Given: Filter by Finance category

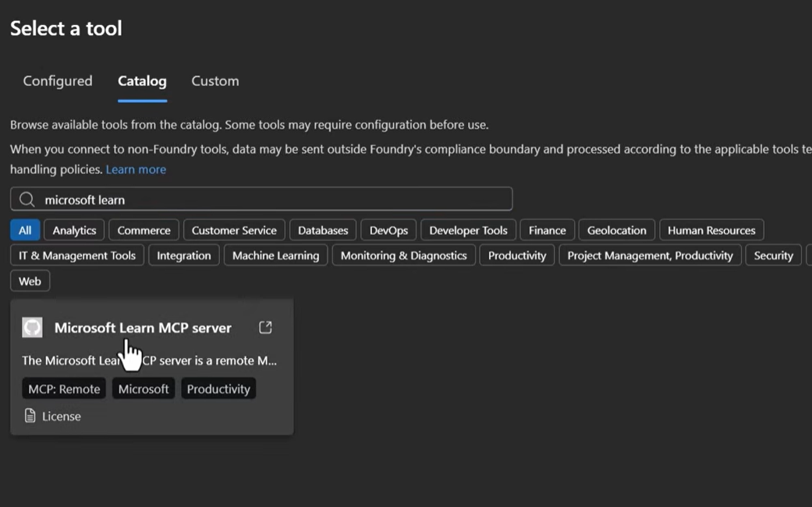Looking at the screenshot, I should [x=547, y=230].
